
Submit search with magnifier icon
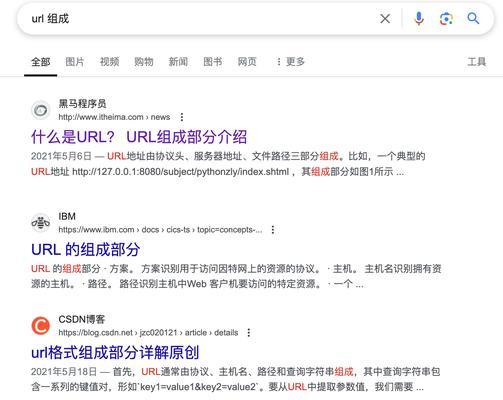[473, 19]
